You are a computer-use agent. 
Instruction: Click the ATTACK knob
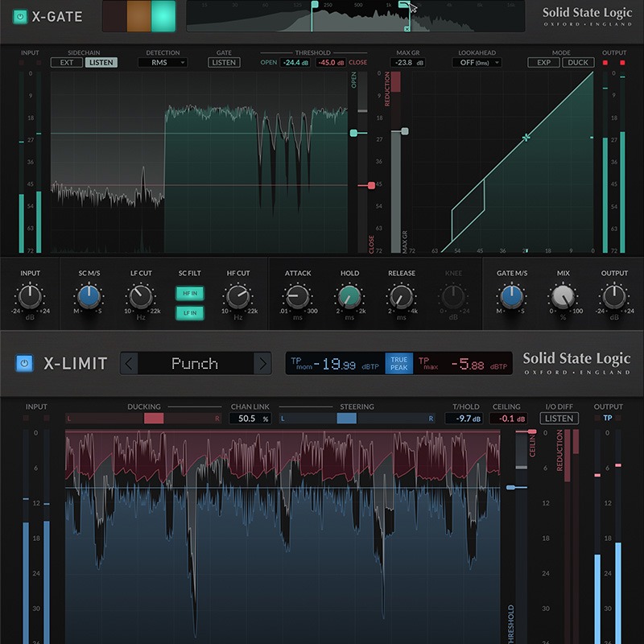(297, 296)
